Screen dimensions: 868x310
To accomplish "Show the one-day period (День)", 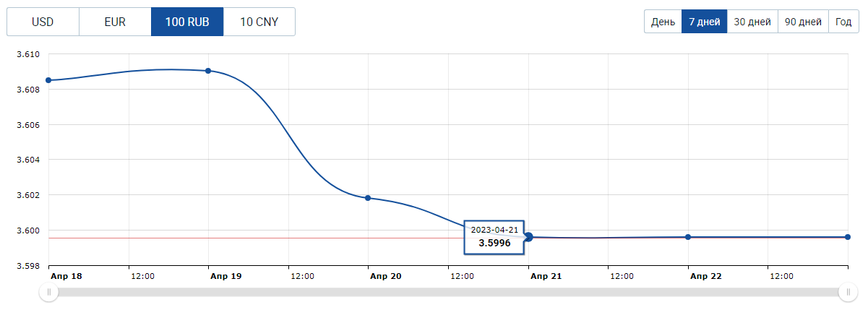I will click(x=663, y=22).
